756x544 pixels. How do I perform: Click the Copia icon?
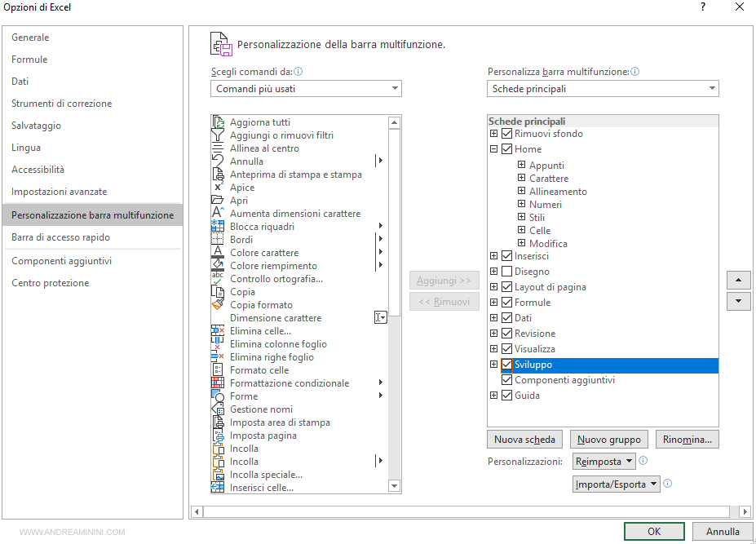point(218,291)
